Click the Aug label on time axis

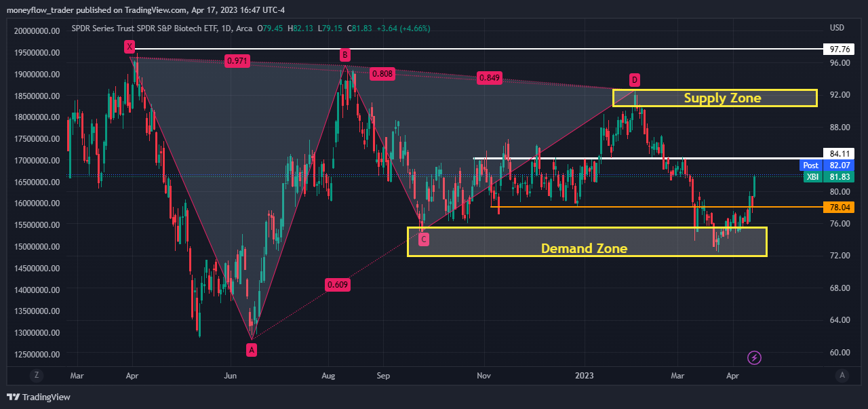tap(329, 375)
